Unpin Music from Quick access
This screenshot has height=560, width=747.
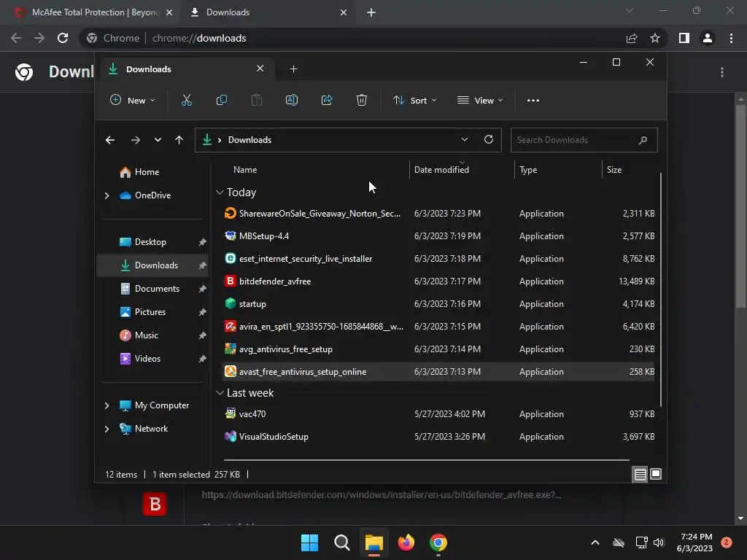[x=203, y=335]
